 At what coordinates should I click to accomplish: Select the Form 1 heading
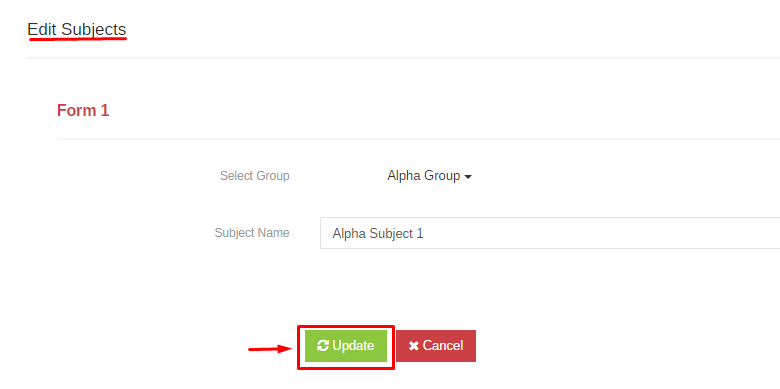pos(83,110)
